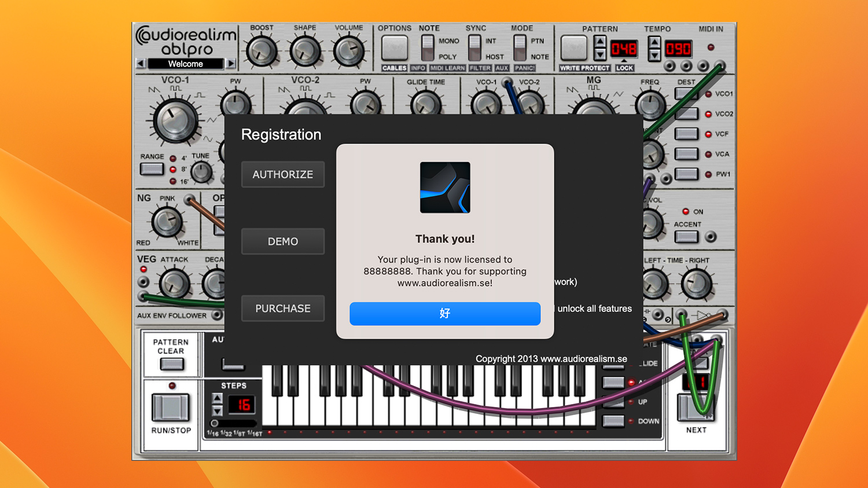Screen dimensions: 868x488
Task: Toggle the ACCENT button
Action: [x=687, y=237]
